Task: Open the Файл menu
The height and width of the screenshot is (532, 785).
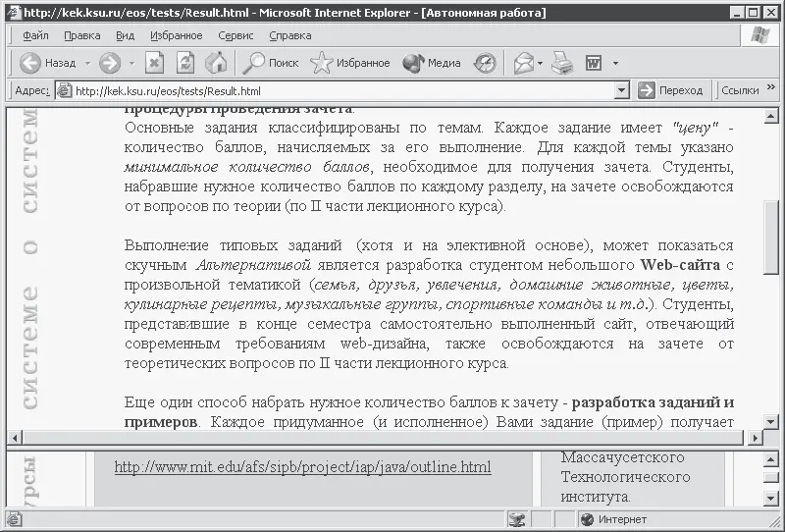Action: pyautogui.click(x=35, y=35)
